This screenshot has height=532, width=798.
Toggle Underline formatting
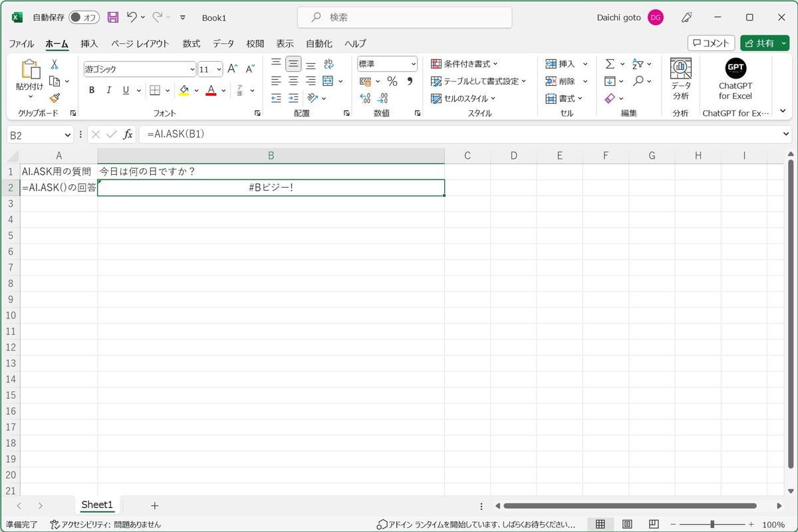coord(126,90)
